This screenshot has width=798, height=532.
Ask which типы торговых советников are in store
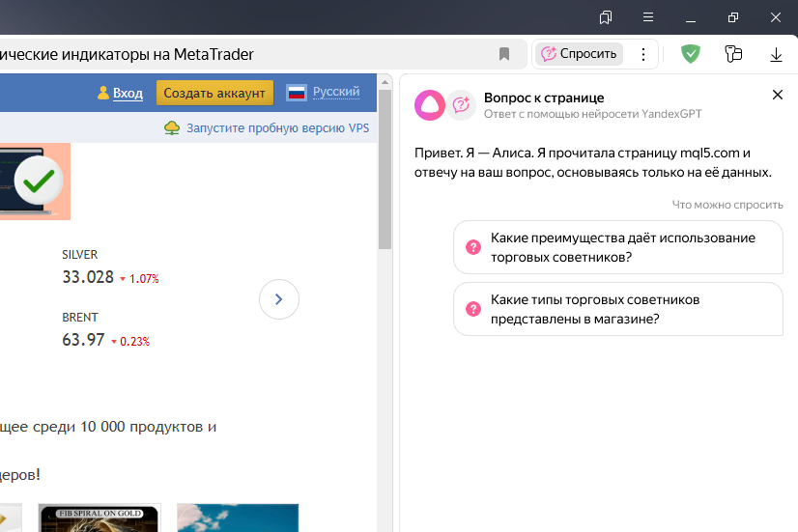click(x=618, y=309)
